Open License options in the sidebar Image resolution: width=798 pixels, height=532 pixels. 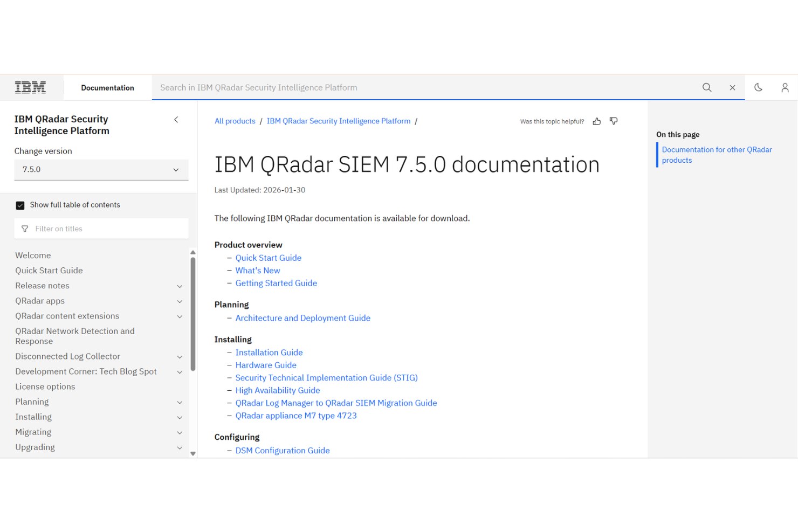coord(45,386)
